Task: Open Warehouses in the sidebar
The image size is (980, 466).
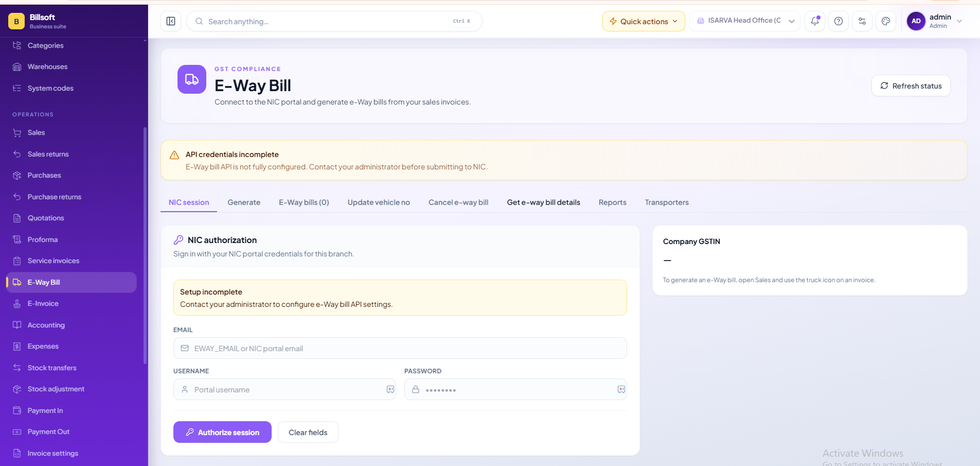Action: pos(71,66)
